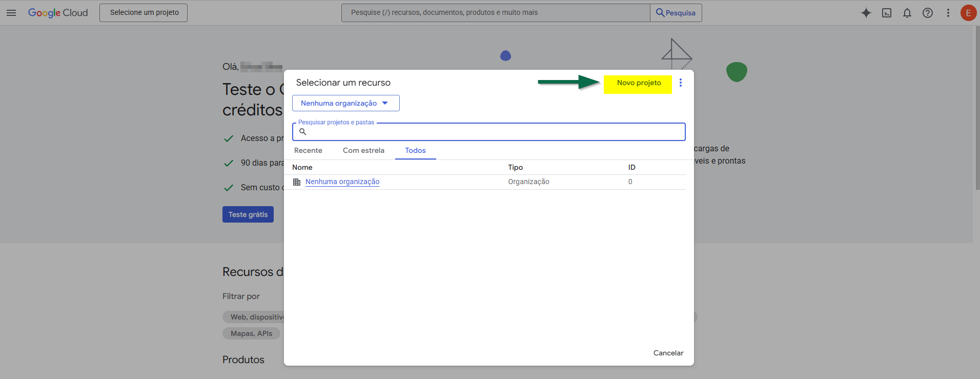Open the notifications bell
980x379 pixels.
coord(907,13)
